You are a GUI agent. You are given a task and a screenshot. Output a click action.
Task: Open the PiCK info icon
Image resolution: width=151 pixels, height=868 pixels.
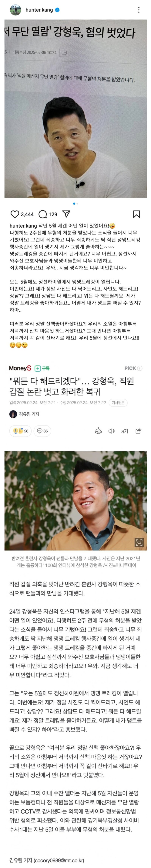tap(140, 368)
